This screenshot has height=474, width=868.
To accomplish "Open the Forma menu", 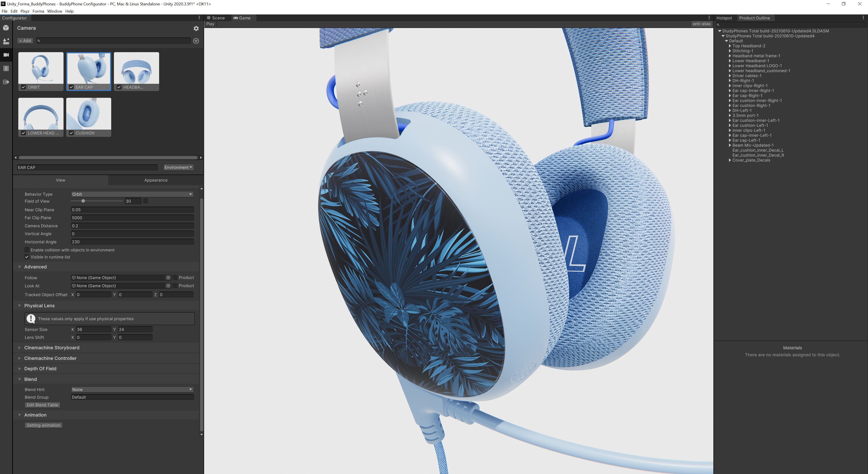I will coord(38,11).
